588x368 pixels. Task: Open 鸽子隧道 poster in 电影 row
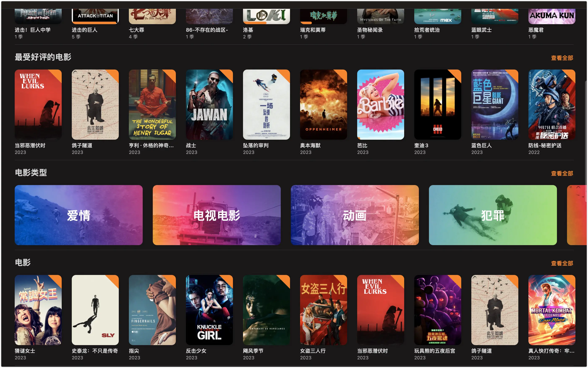[x=495, y=310]
